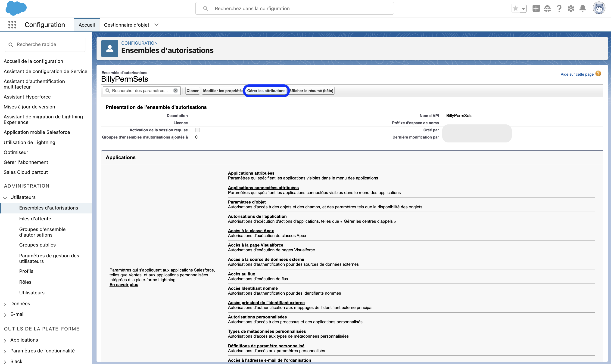
Task: Open Accueil de la configuration
Action: (33, 61)
